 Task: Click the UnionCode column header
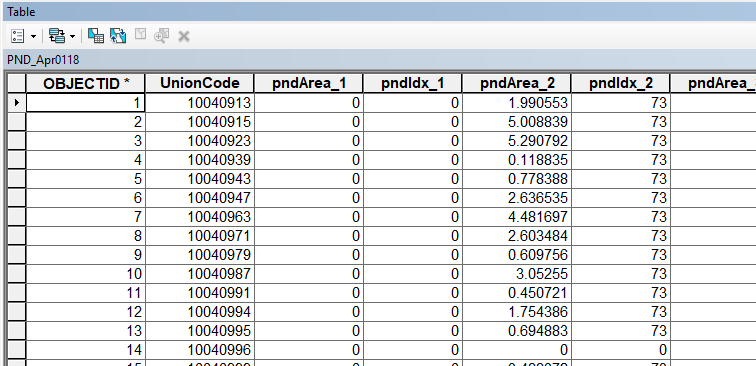point(200,83)
